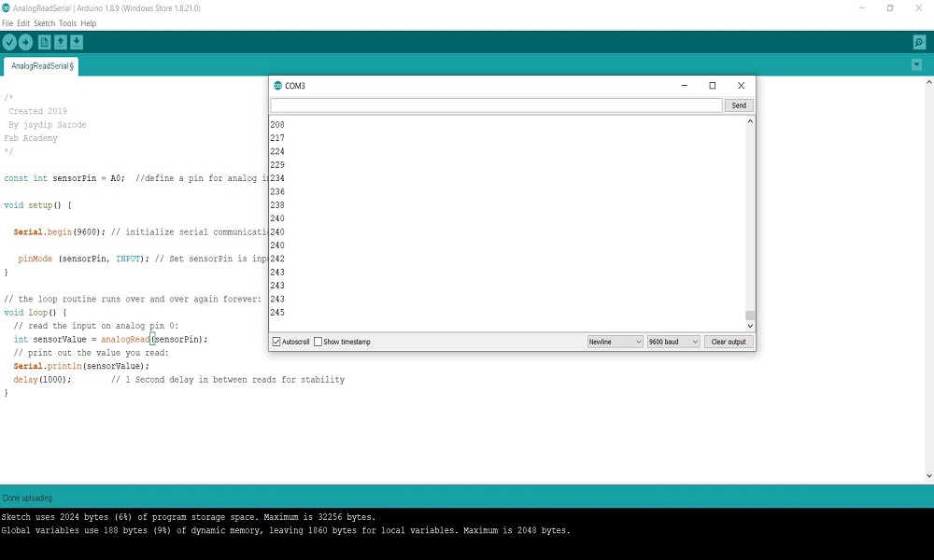934x560 pixels.
Task: Click the serial message input field
Action: (x=496, y=105)
